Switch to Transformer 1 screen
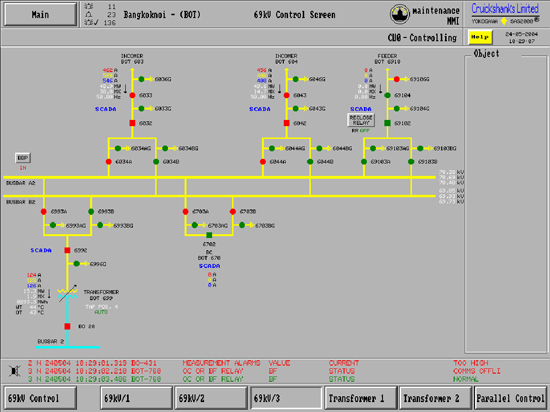Screen dimensions: 550x412 (x=361, y=398)
